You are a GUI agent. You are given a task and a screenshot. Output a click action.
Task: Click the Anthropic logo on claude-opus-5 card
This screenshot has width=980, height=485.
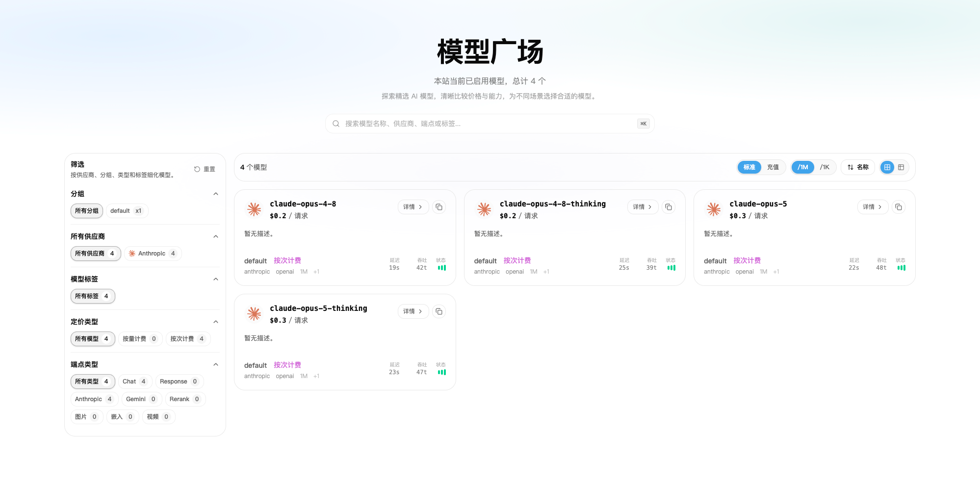click(714, 209)
